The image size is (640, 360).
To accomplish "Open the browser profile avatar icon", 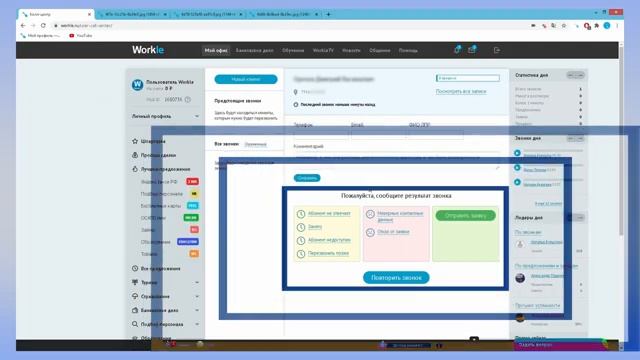I will tap(607, 25).
